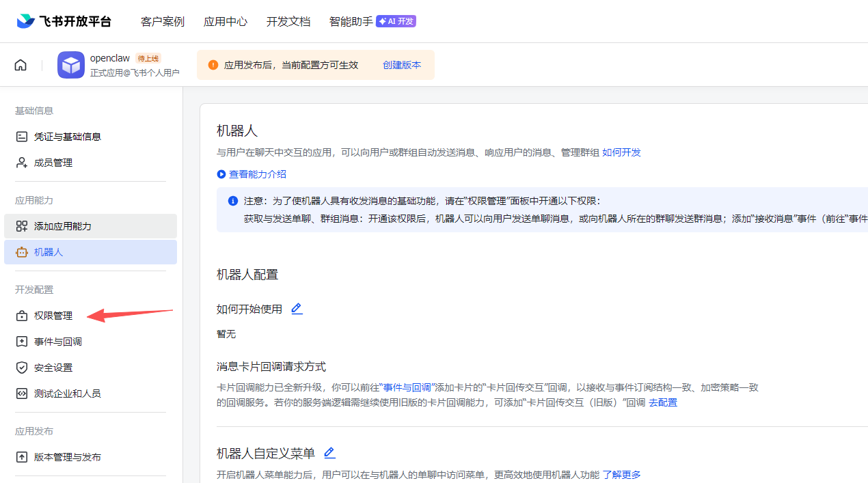Select 成员管理 in sidebar
The image size is (868, 483).
coord(90,163)
